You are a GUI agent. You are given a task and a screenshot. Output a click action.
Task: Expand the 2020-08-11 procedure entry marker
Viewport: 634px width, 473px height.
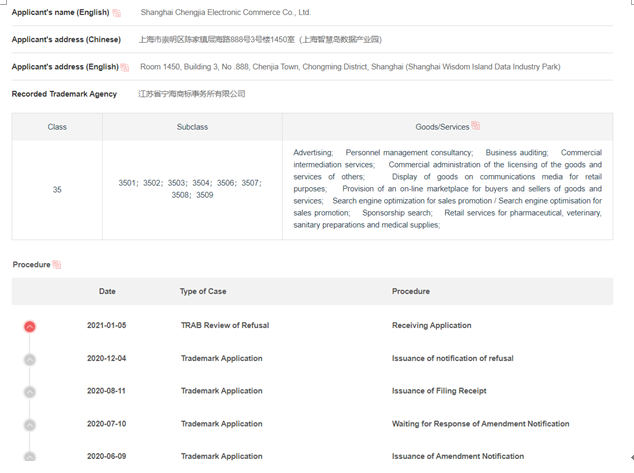30,392
